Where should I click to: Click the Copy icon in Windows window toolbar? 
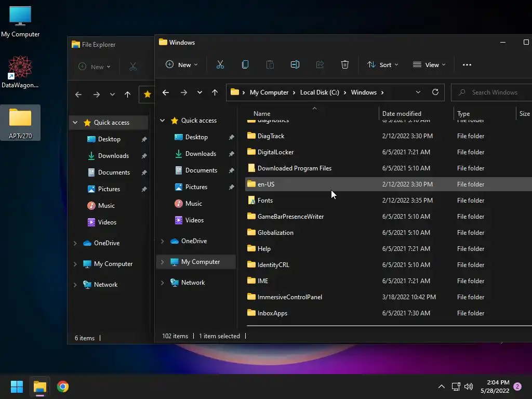point(245,64)
